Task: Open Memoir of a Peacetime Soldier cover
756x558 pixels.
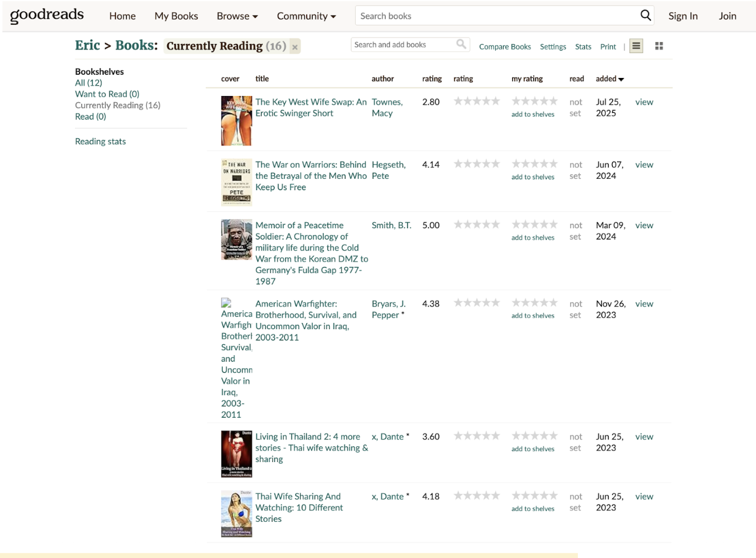Action: [x=236, y=239]
